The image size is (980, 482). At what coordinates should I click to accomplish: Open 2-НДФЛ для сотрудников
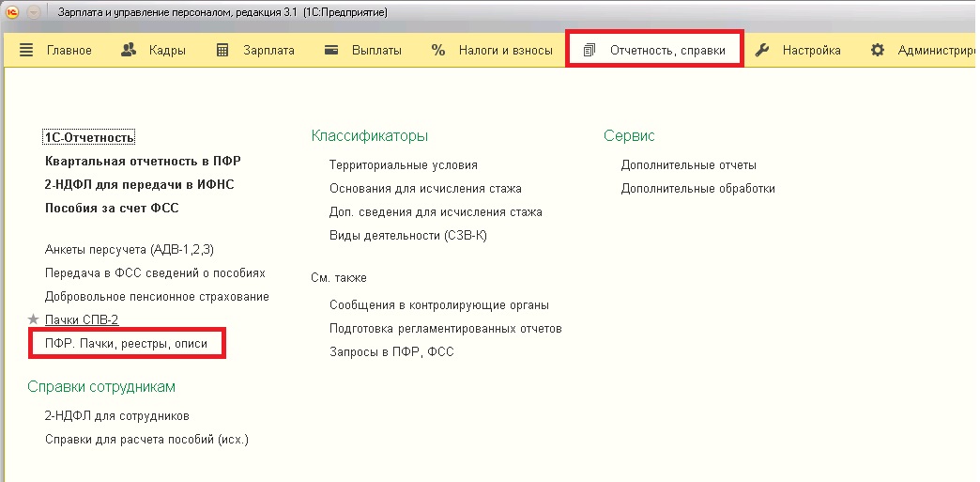[117, 415]
